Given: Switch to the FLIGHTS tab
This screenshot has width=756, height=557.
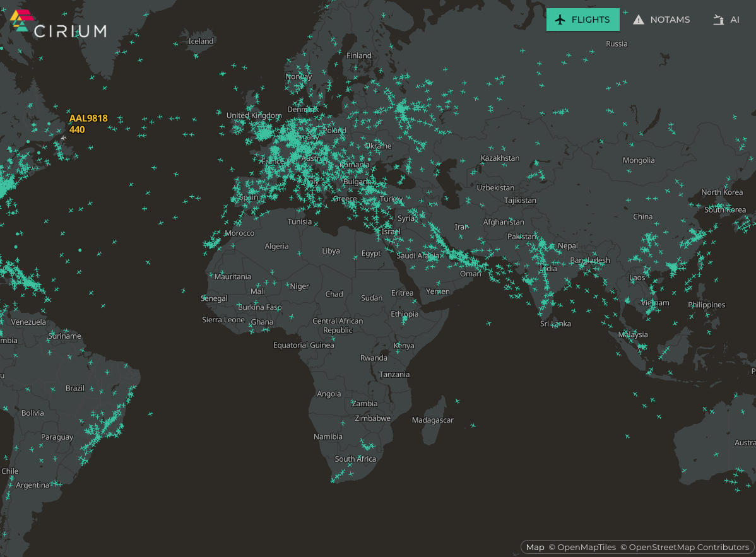Looking at the screenshot, I should [x=583, y=20].
